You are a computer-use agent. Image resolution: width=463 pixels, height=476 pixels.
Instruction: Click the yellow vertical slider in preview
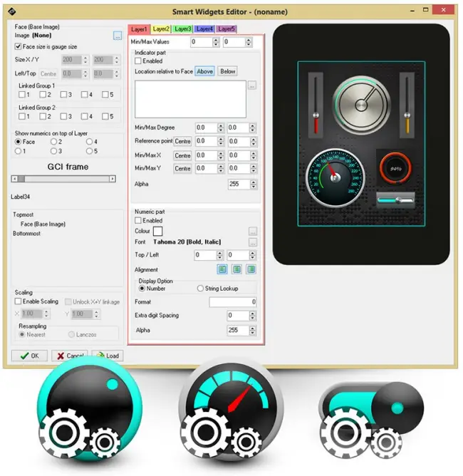407,105
